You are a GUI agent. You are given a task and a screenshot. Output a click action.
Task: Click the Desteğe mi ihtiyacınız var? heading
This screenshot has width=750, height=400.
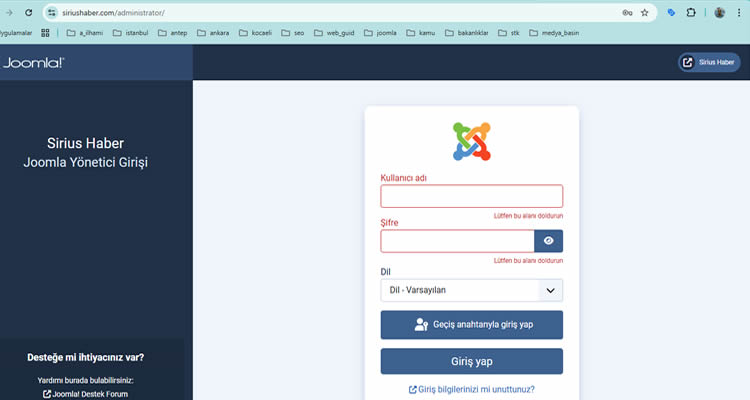[x=86, y=357]
